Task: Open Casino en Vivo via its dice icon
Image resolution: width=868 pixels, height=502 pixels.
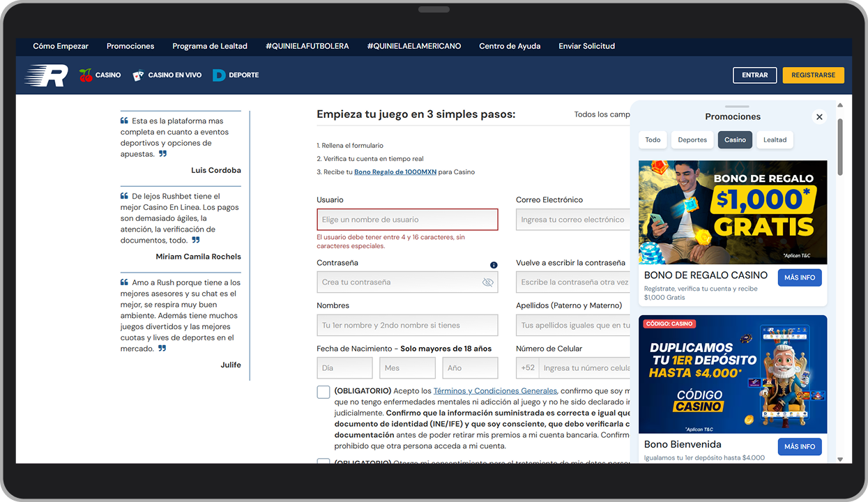Action: (137, 75)
